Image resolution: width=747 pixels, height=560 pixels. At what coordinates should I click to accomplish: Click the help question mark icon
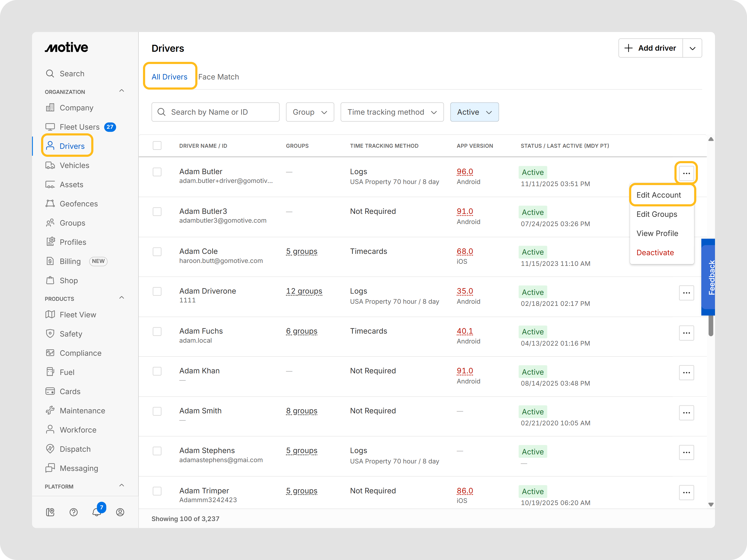pyautogui.click(x=74, y=512)
